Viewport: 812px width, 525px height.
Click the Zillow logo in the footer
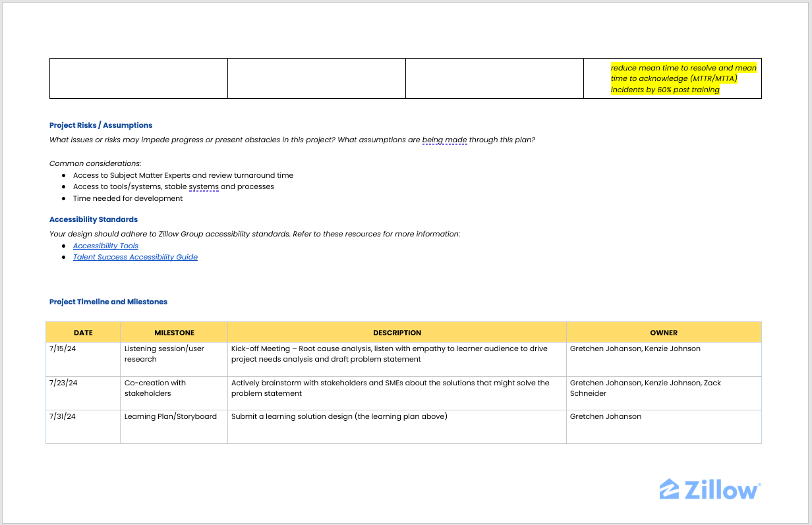point(710,489)
